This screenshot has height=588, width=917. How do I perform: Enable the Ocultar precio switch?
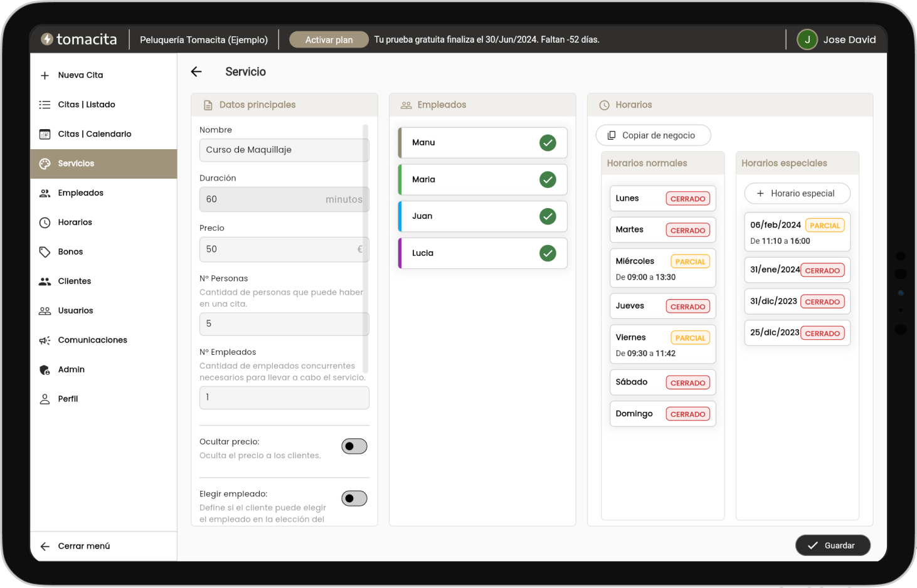(354, 446)
